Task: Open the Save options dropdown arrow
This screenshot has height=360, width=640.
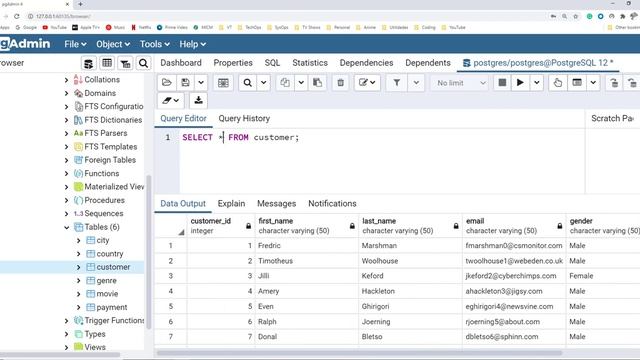Action: 201,83
